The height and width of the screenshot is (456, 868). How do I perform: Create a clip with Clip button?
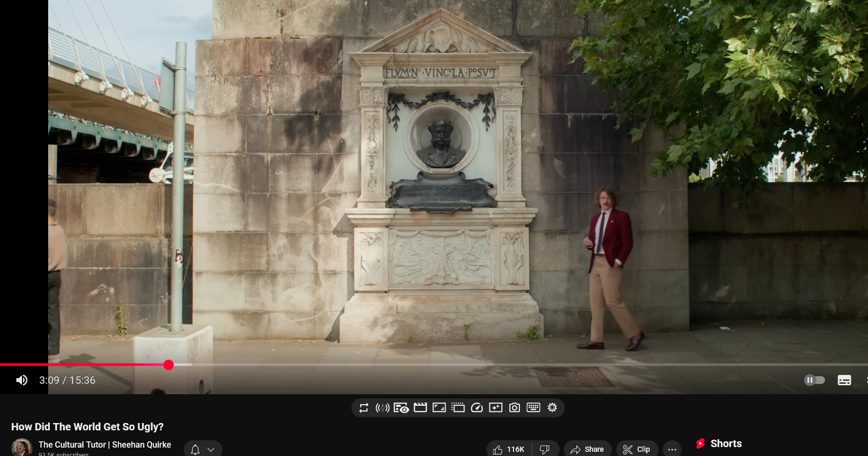click(637, 449)
